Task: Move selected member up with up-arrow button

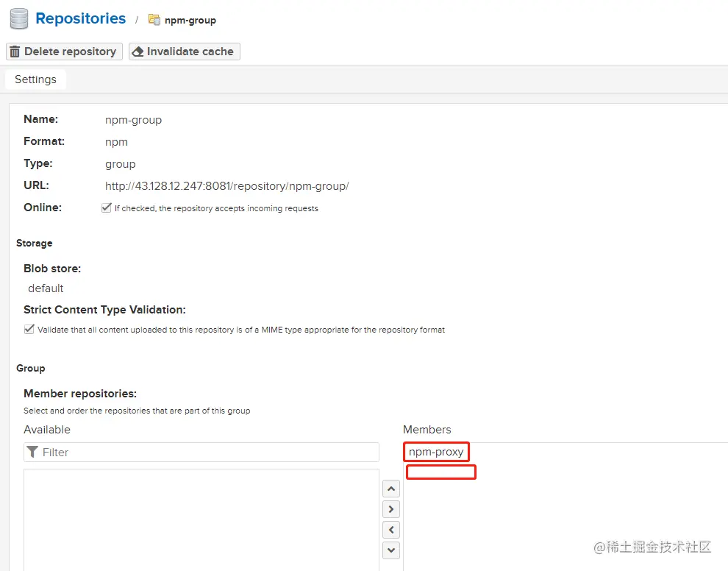Action: 391,489
